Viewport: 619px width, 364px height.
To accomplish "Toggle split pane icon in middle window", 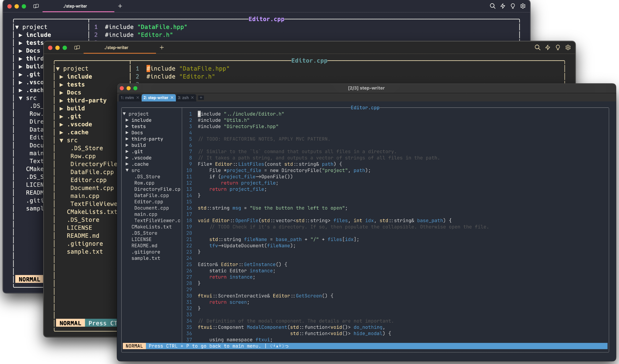I will click(77, 48).
